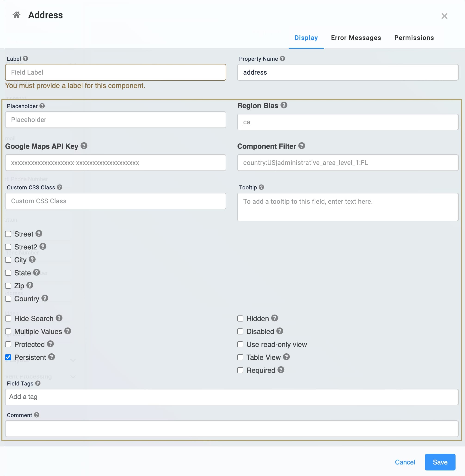Click the Google Maps API Key help icon
The width and height of the screenshot is (465, 476).
click(x=84, y=146)
